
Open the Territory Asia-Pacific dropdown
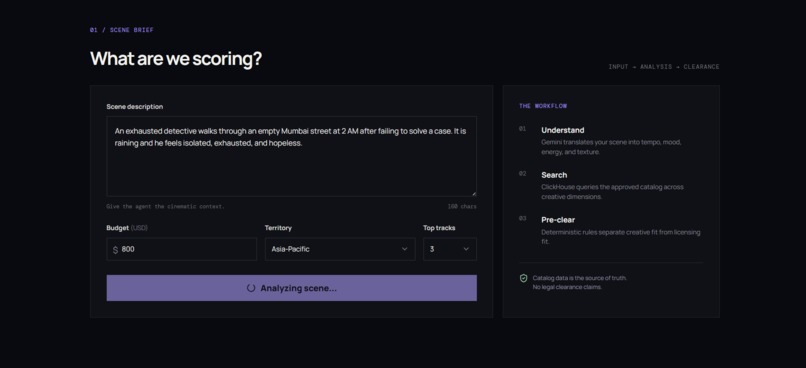tap(340, 249)
